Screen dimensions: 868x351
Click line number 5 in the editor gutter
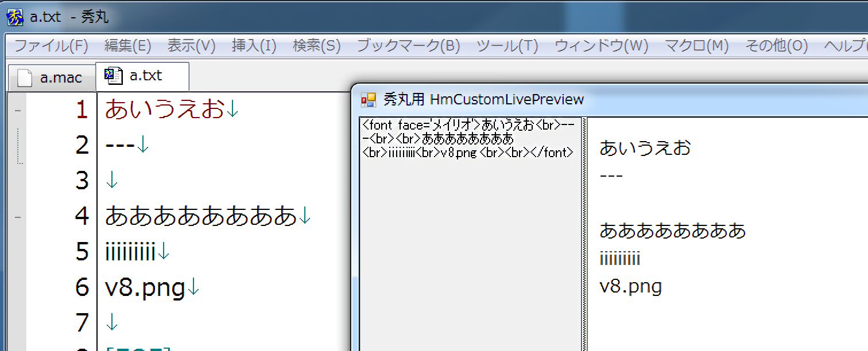pos(82,252)
